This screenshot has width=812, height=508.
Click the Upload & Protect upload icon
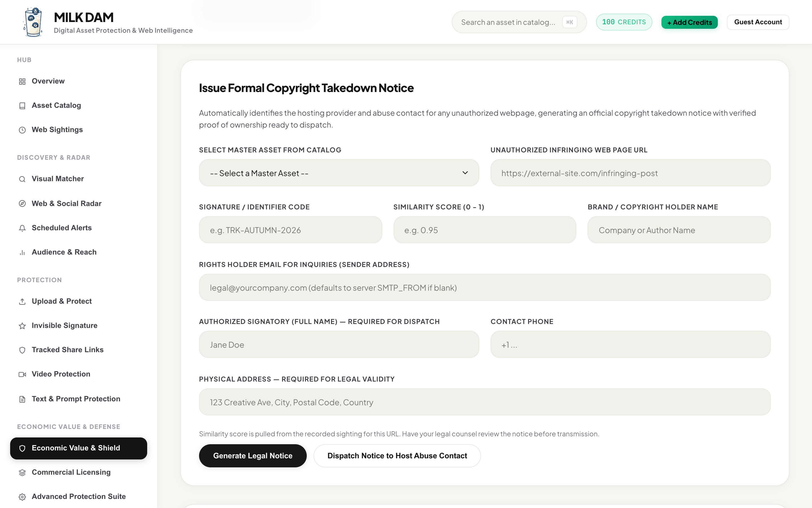22,301
